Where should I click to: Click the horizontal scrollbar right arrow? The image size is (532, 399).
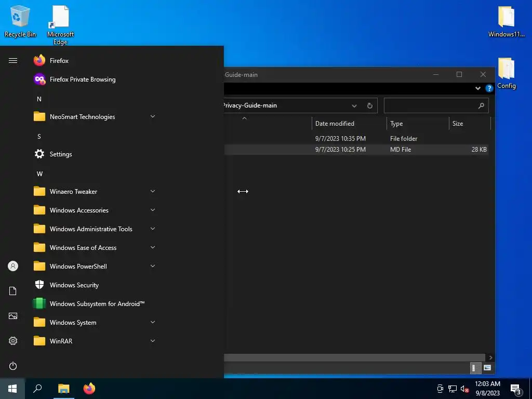(x=490, y=357)
